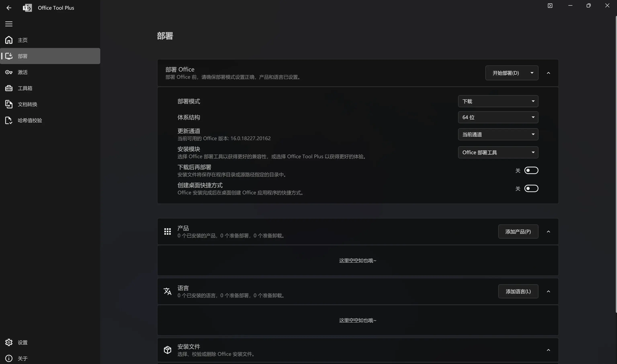Click the 产品 status text about 0 个已安装的产品
The height and width of the screenshot is (364, 617).
(x=231, y=236)
